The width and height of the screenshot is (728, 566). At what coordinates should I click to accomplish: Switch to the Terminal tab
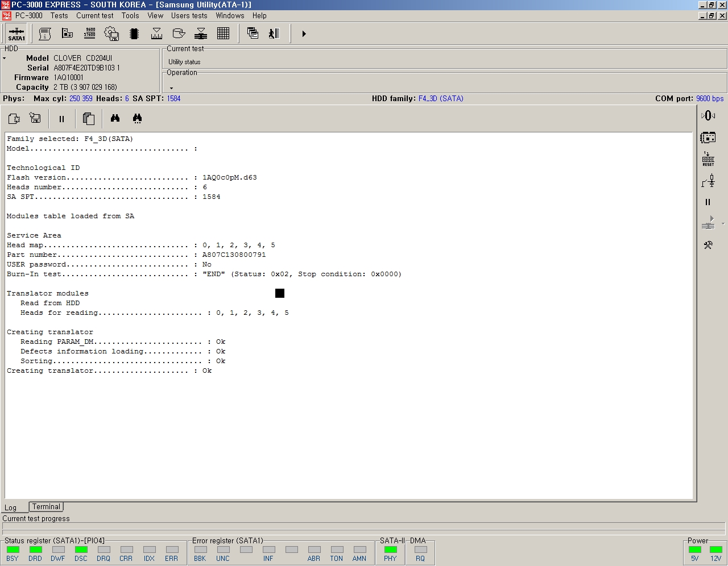coord(46,506)
